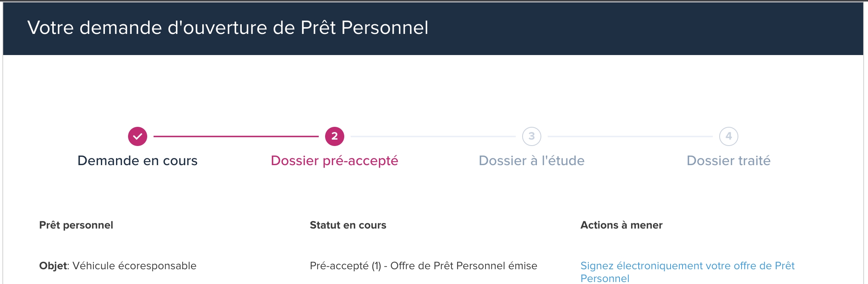
Task: Click the page title in the dark header
Action: [228, 28]
